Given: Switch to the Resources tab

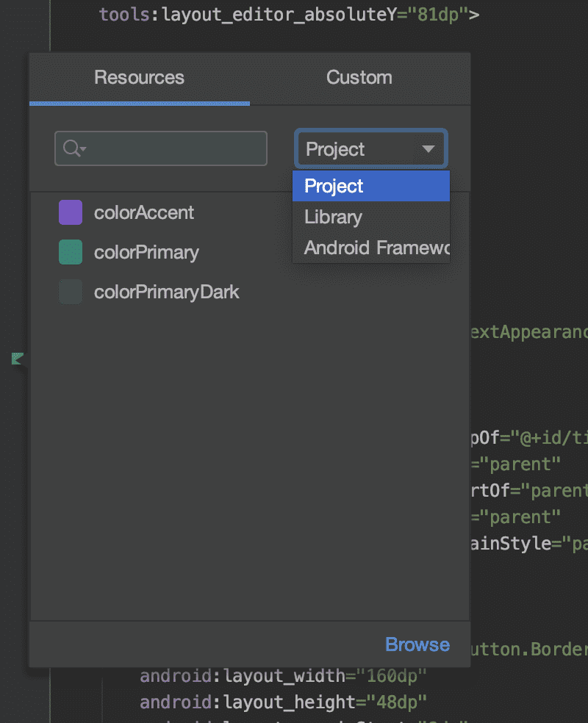Looking at the screenshot, I should click(x=139, y=78).
